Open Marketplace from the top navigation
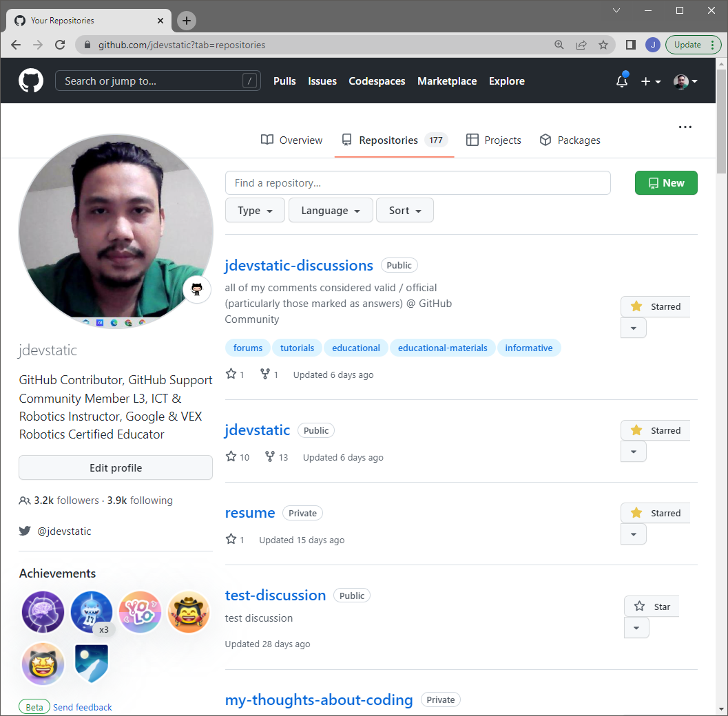 [x=447, y=81]
